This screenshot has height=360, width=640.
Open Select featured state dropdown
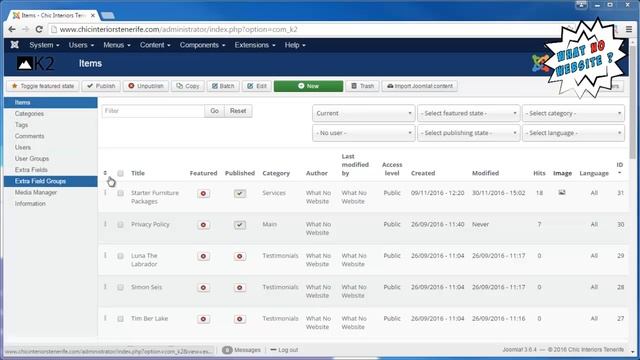469,113
